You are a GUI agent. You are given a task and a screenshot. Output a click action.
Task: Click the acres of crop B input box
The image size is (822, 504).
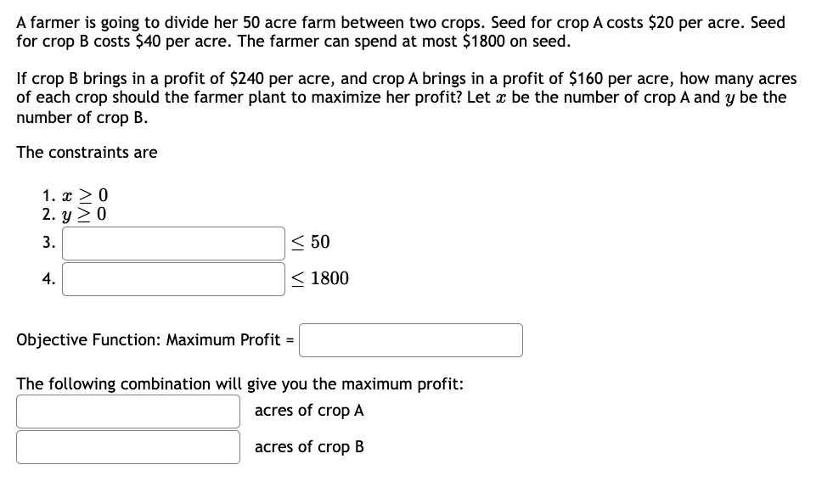click(x=127, y=445)
